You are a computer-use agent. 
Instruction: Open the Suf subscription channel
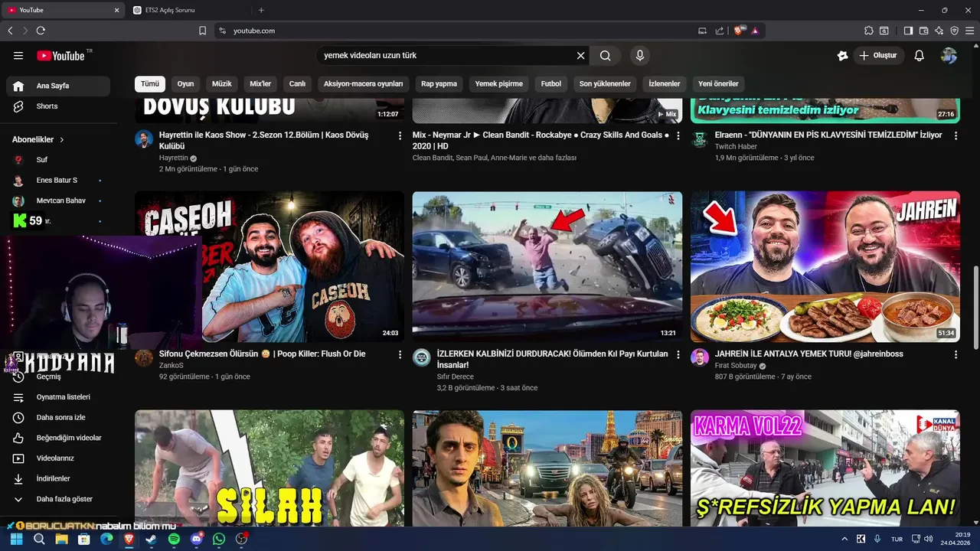point(58,160)
